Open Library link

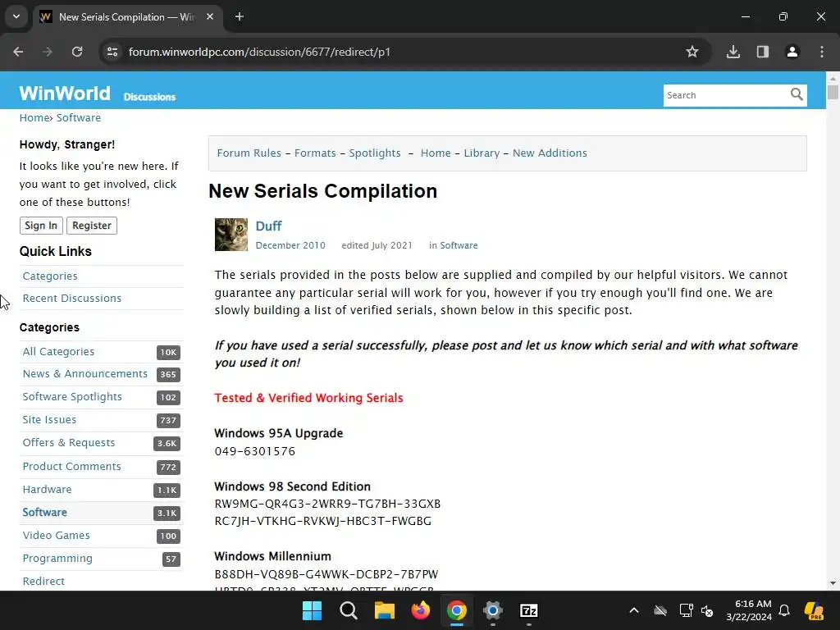tap(482, 153)
